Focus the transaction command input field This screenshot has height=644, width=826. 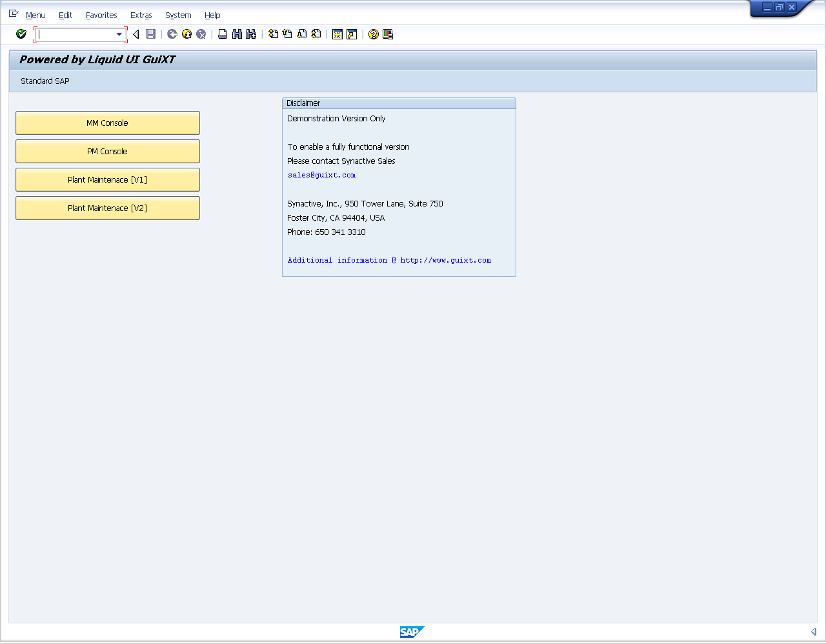click(x=76, y=34)
